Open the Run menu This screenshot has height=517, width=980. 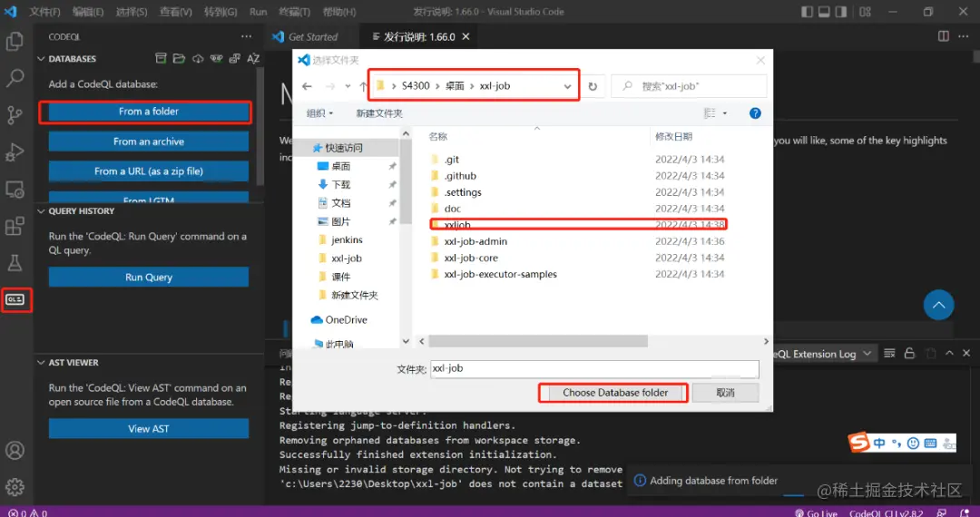point(258,12)
